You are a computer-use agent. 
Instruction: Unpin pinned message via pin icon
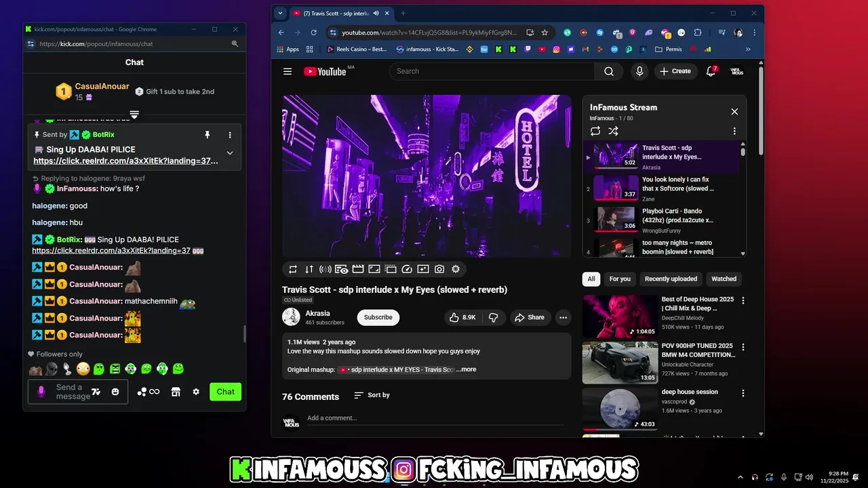(x=208, y=135)
